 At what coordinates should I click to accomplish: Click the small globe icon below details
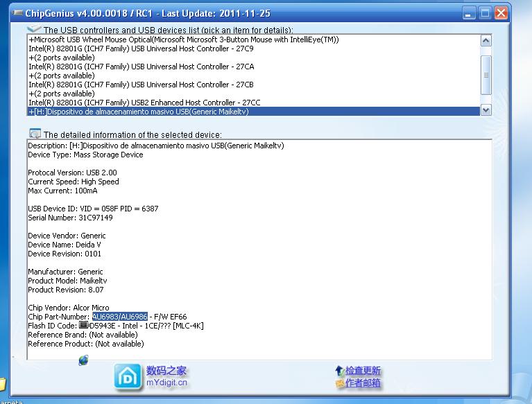click(x=83, y=360)
